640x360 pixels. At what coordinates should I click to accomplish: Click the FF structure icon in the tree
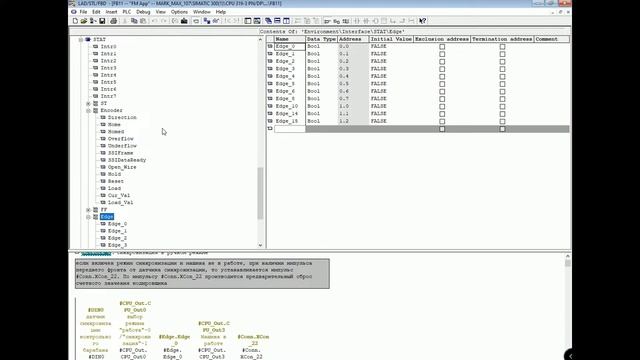96,210
